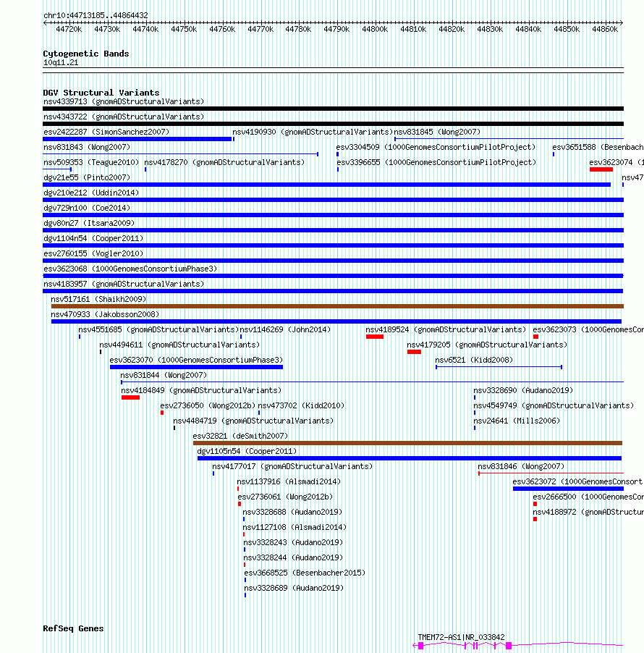
Task: Click nsv4551685 gnomAD variant label
Action: click(158, 330)
